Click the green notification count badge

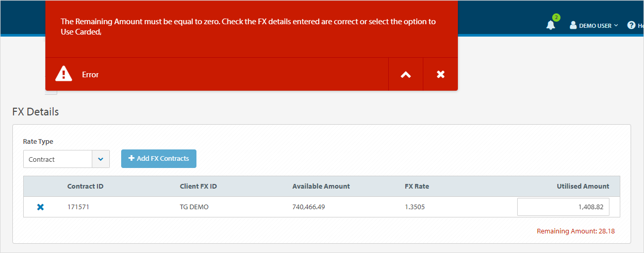[556, 18]
